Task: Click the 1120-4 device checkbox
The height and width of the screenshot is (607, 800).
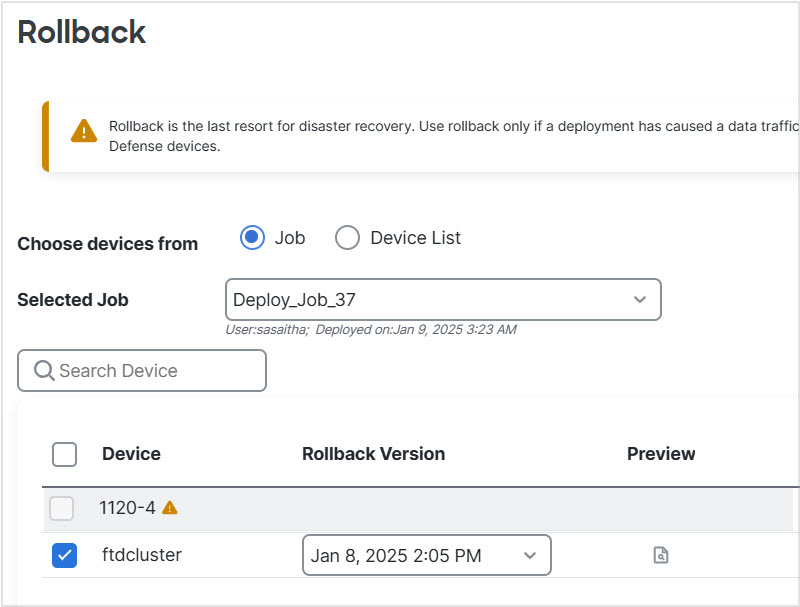Action: click(x=62, y=508)
